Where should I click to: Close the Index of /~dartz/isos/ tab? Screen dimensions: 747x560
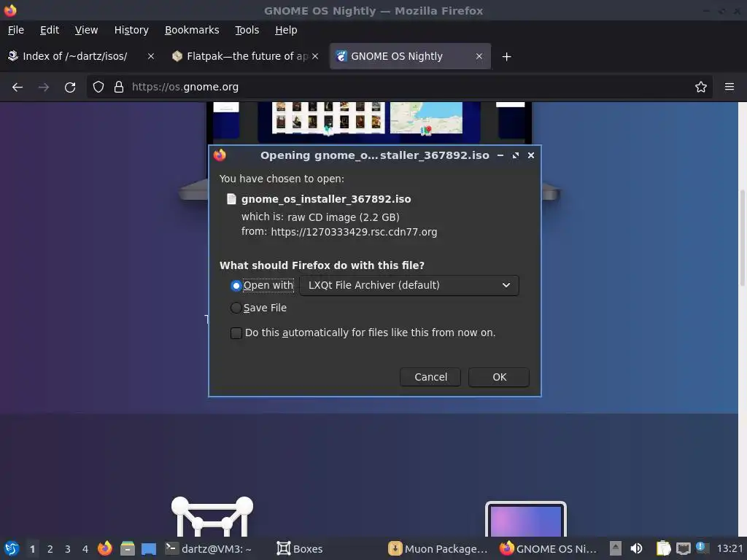150,56
